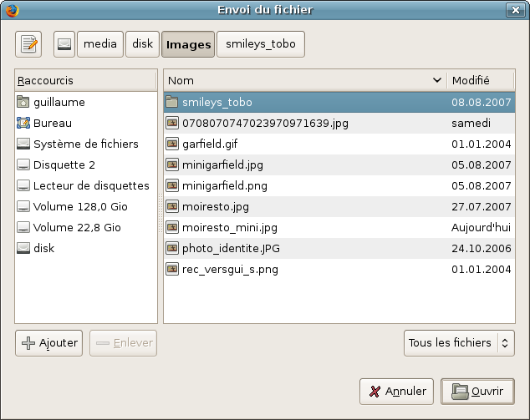
Task: Choose Système de fichiers shortcut
Action: [x=85, y=144]
